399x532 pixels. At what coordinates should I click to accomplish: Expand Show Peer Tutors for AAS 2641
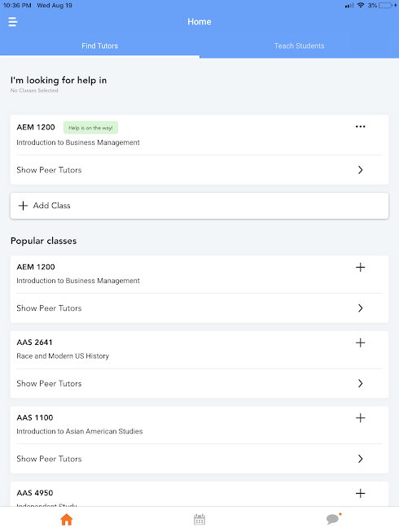pyautogui.click(x=199, y=383)
